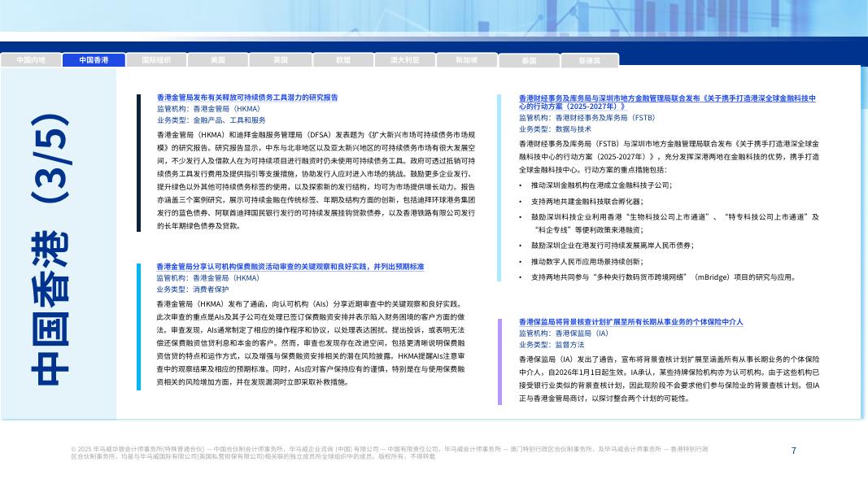Switch to the 新加坡 tab
This screenshot has width=868, height=488.
[x=468, y=59]
